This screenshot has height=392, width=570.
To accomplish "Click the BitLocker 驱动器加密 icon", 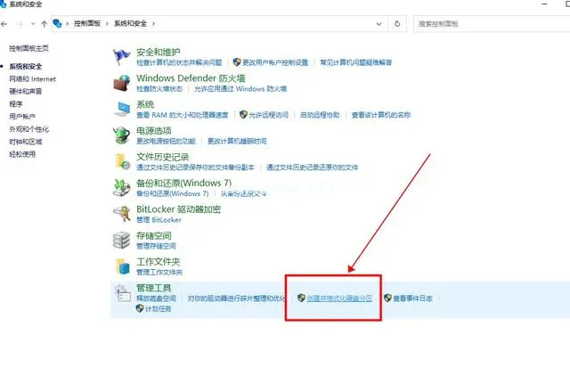I will coord(122,214).
